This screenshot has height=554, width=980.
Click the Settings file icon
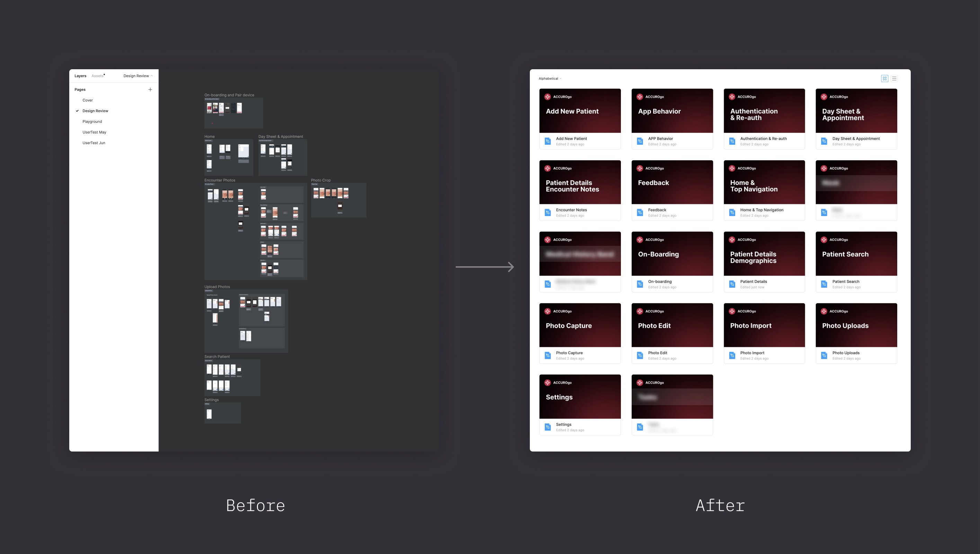[x=548, y=427]
